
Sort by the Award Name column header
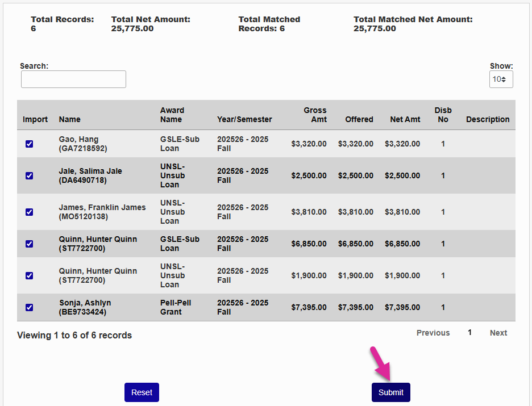click(x=172, y=115)
